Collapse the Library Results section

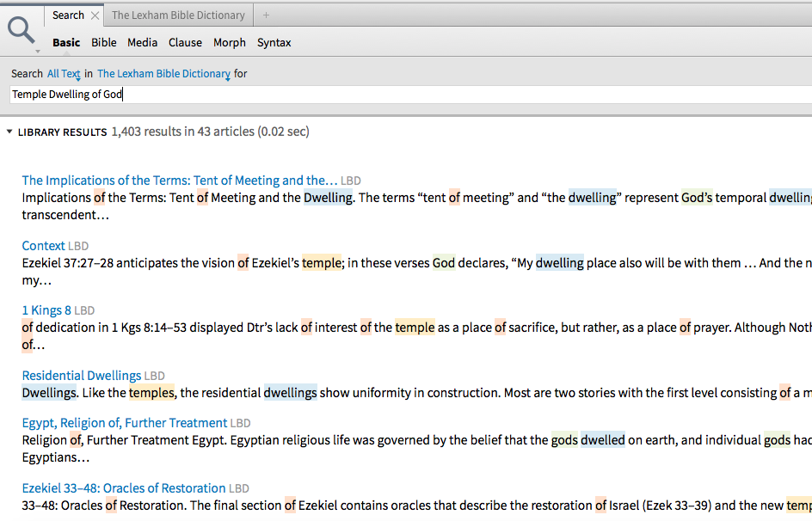coord(9,132)
